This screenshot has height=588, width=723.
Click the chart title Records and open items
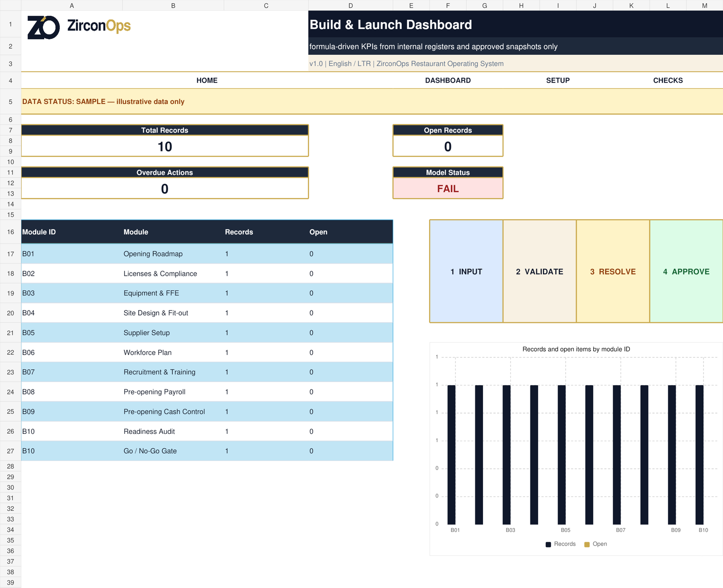point(576,349)
